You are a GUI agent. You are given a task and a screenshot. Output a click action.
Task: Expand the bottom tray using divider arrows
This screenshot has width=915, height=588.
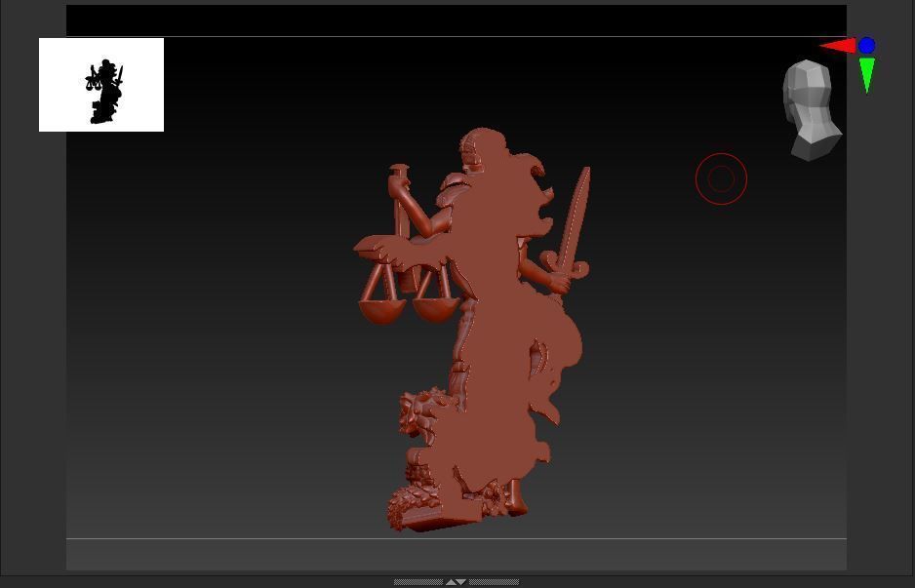click(x=457, y=582)
